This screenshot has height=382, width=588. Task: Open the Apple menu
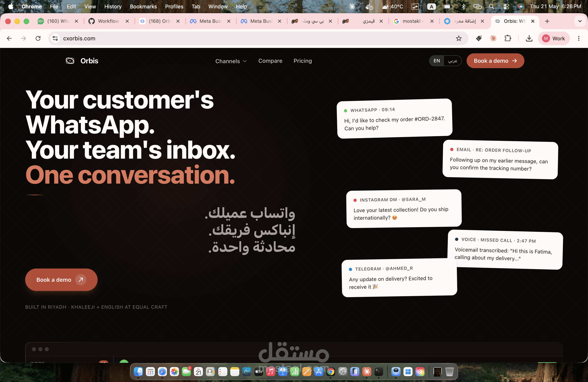coord(11,6)
